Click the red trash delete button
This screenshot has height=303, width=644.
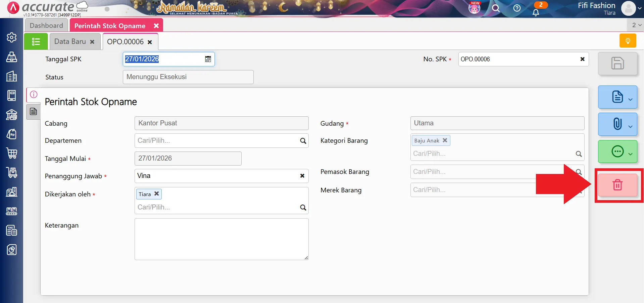(x=617, y=185)
